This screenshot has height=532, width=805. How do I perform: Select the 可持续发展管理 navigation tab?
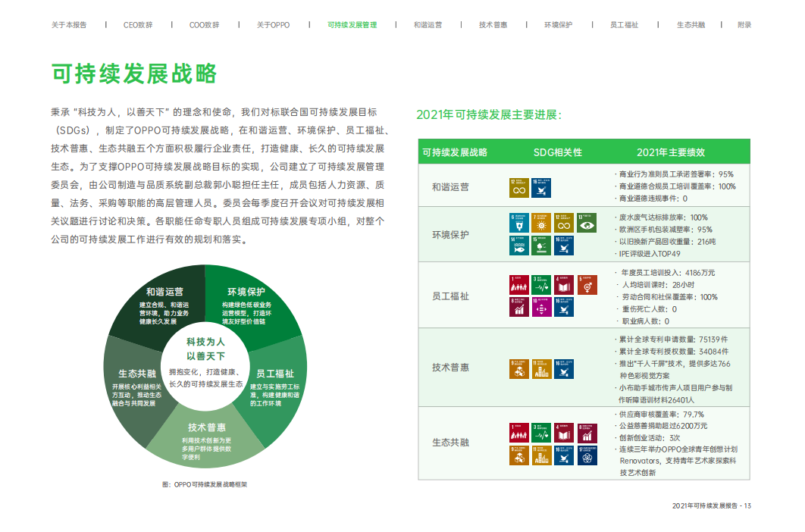(352, 25)
